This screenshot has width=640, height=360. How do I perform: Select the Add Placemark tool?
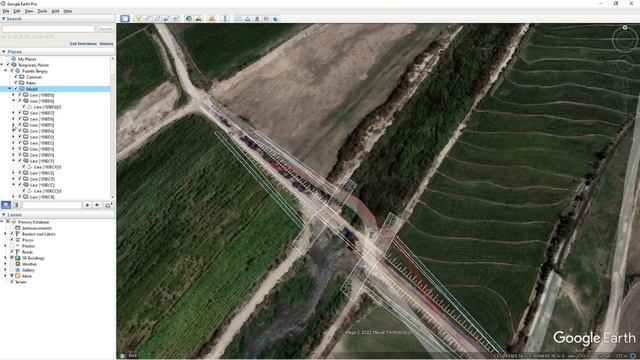point(138,19)
